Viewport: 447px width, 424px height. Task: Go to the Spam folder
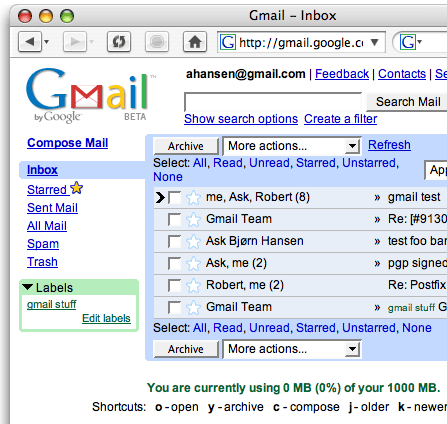tap(43, 244)
